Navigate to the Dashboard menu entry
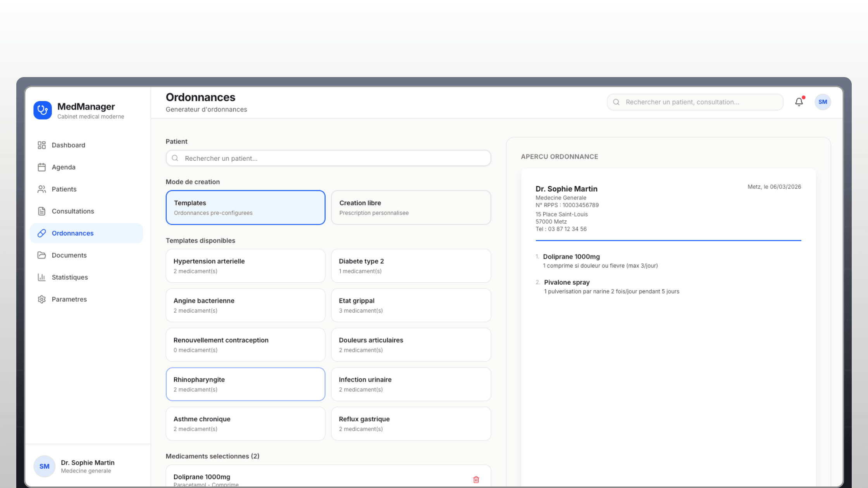Viewport: 868px width, 488px height. [68, 145]
